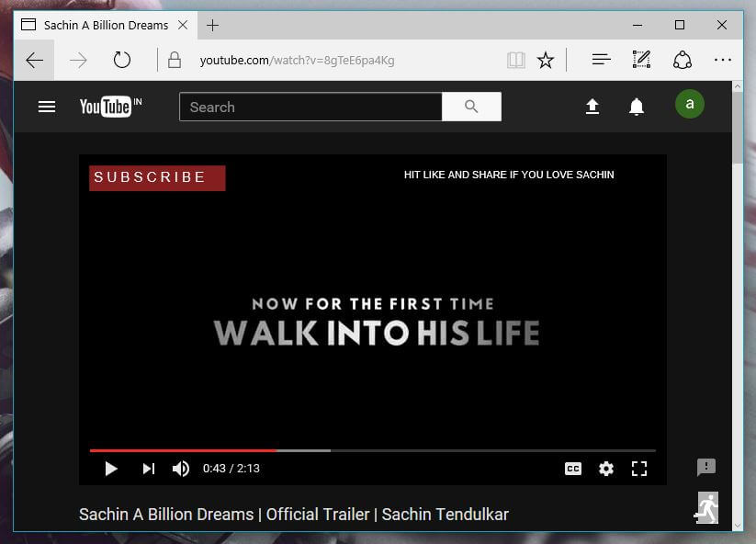The width and height of the screenshot is (756, 544).
Task: Open the Edge Hub lines icon
Action: coord(602,60)
